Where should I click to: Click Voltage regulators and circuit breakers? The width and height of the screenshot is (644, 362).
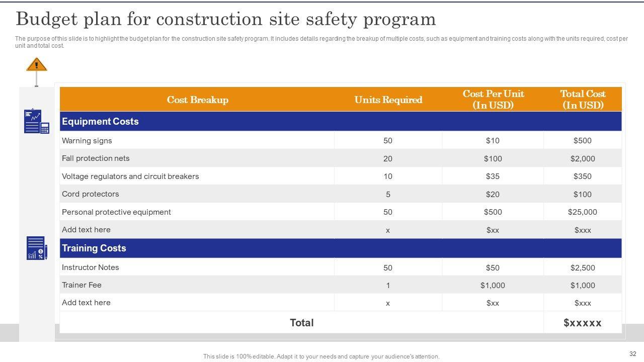pyautogui.click(x=130, y=176)
